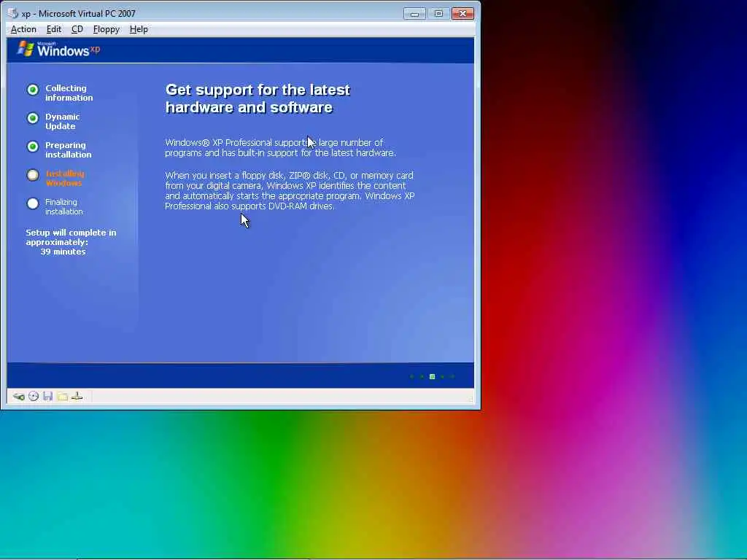Click the Windows XP flag logo
This screenshot has width=747, height=560.
pos(26,49)
